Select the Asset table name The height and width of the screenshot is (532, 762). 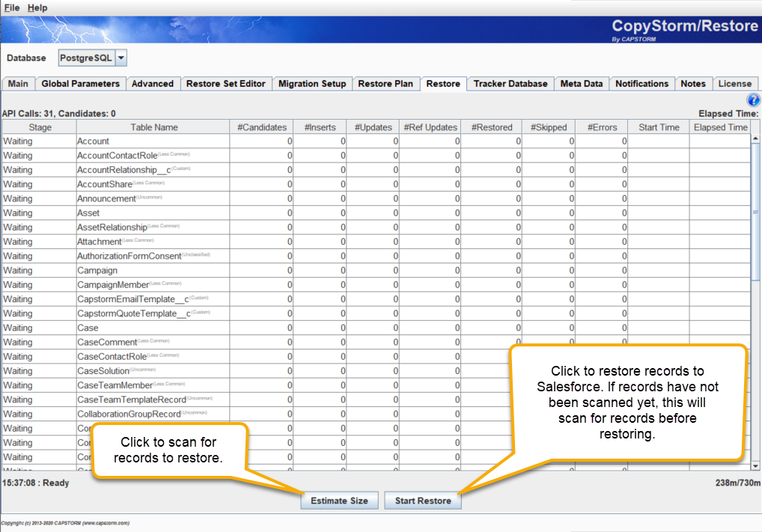click(x=88, y=213)
